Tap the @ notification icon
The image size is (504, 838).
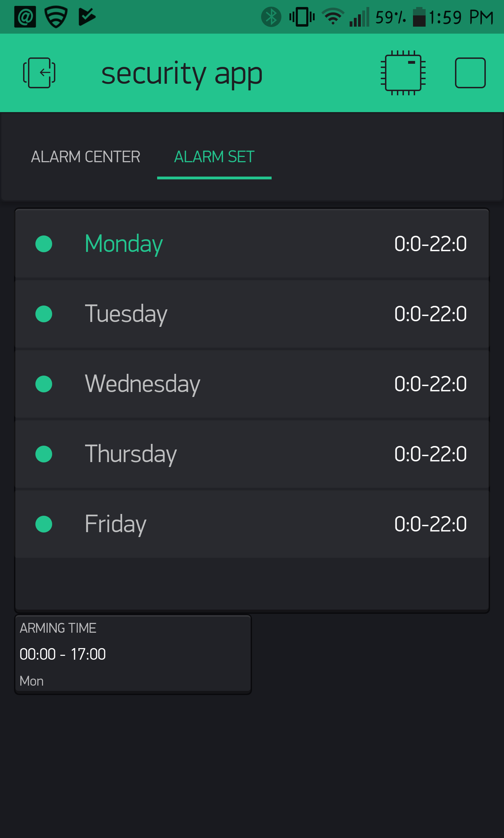pos(25,17)
